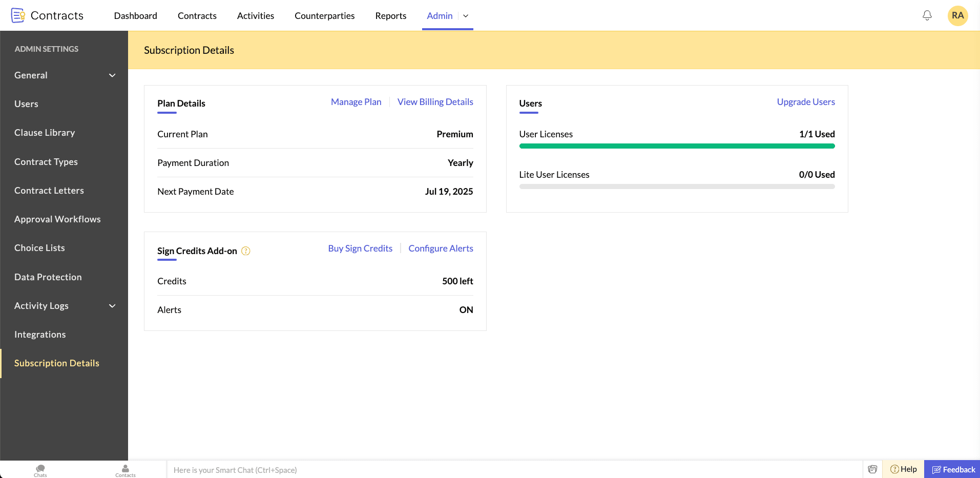Open View Billing Details
This screenshot has width=980, height=478.
pos(435,102)
